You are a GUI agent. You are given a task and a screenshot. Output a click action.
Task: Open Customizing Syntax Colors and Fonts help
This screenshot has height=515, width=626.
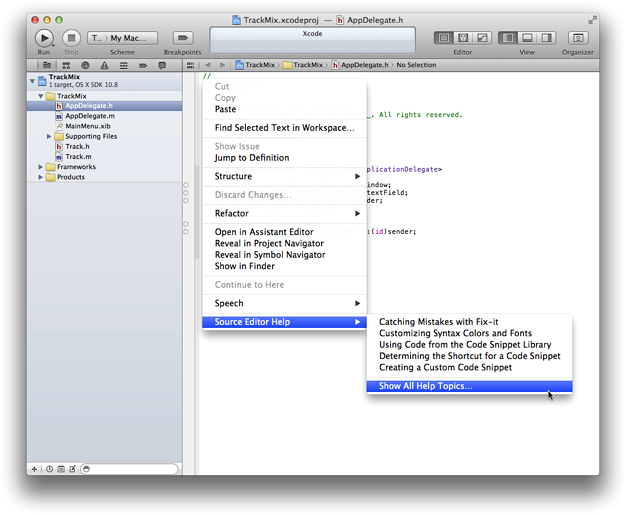click(x=470, y=333)
